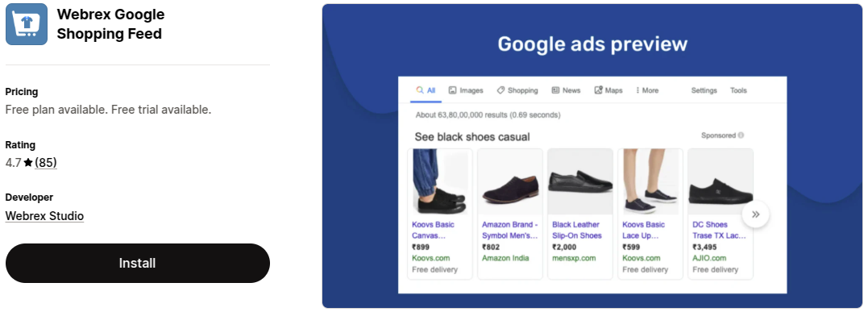The height and width of the screenshot is (312, 868).
Task: Open the (85) reviews link
Action: (46, 163)
